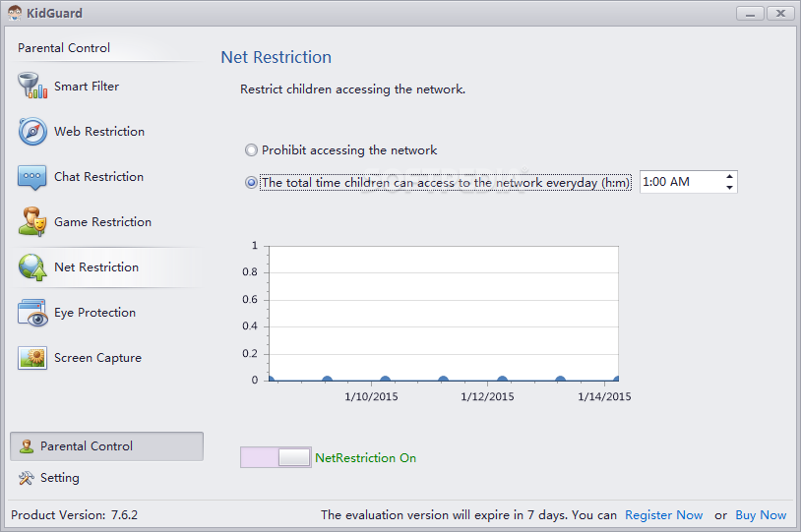The image size is (801, 532).
Task: Click the Parental Control header text at top
Action: pos(64,48)
